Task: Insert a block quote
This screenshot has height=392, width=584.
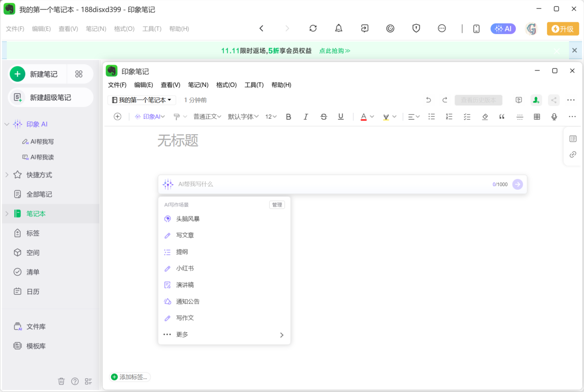Action: point(502,116)
